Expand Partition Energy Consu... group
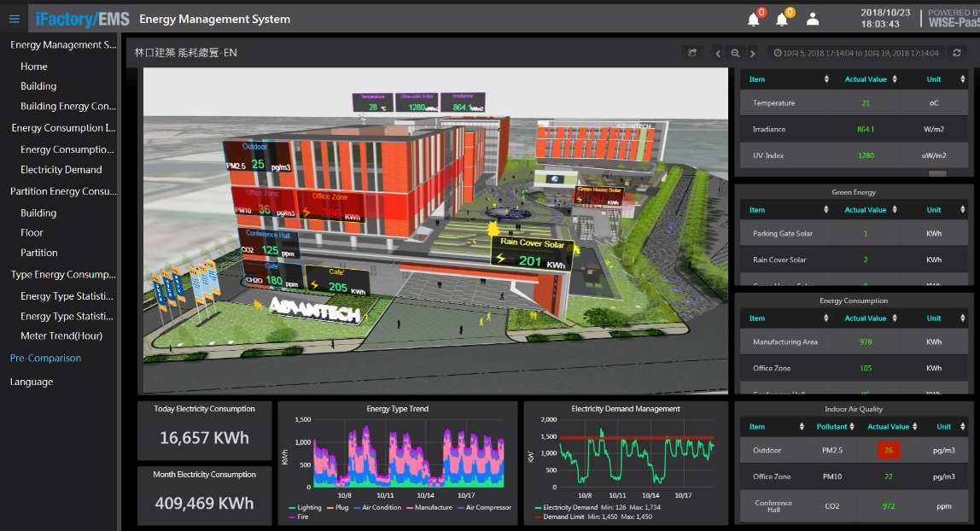Screen dimensions: 980x531 tap(63, 191)
